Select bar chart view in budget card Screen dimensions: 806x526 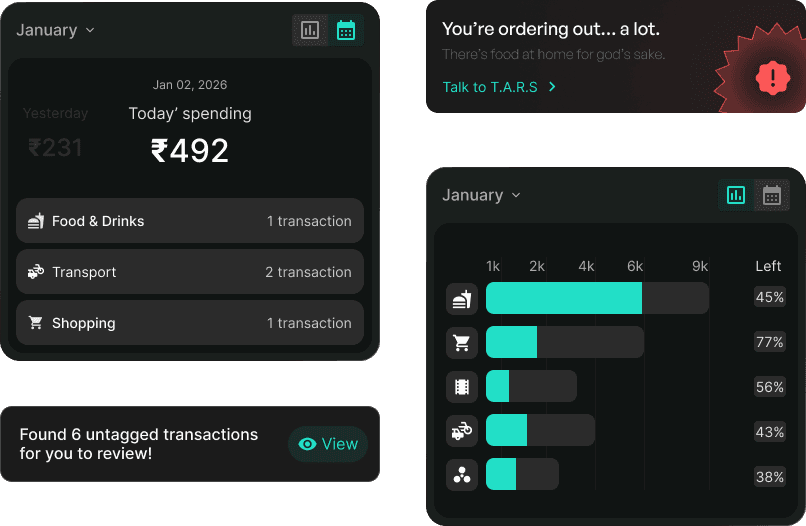pos(736,195)
